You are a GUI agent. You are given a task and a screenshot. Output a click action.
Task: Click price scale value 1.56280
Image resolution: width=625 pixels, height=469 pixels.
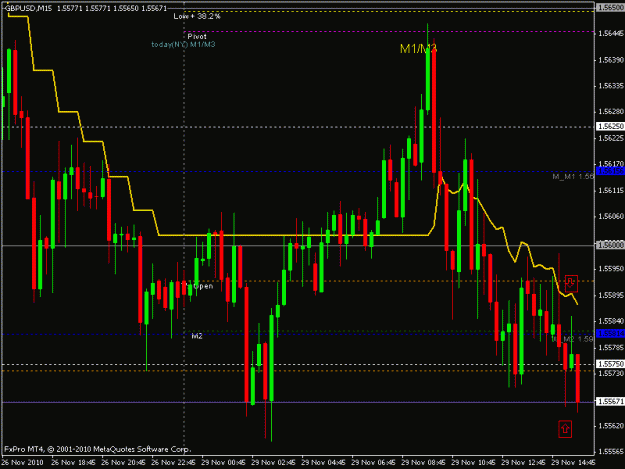[x=611, y=112]
